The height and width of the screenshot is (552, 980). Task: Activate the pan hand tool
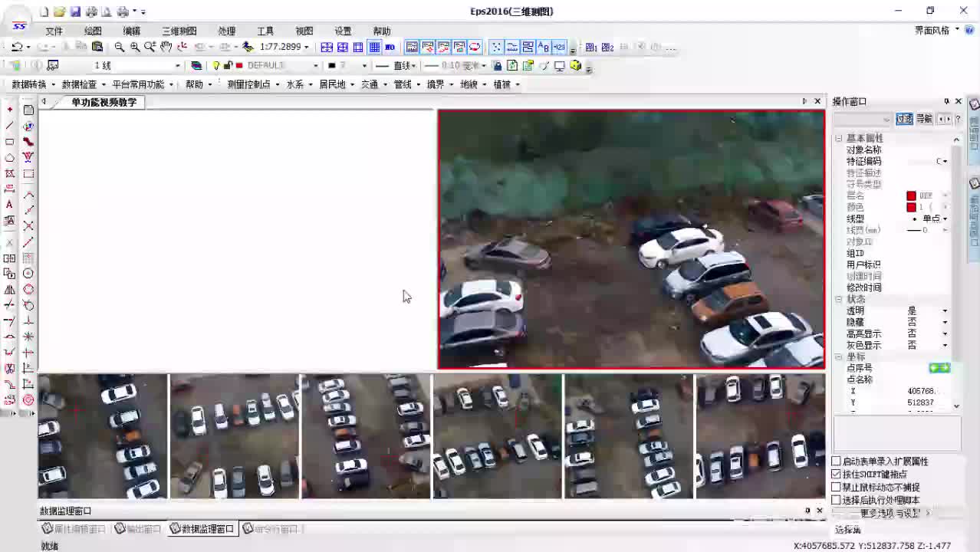click(166, 47)
